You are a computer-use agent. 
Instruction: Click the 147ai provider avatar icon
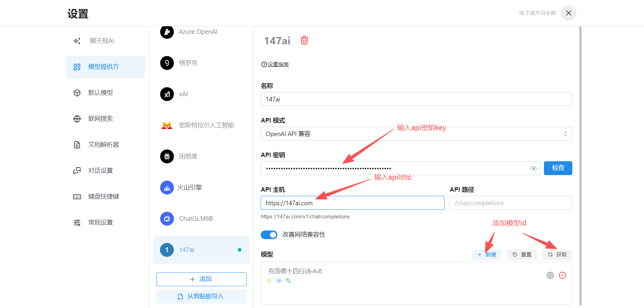pos(167,250)
